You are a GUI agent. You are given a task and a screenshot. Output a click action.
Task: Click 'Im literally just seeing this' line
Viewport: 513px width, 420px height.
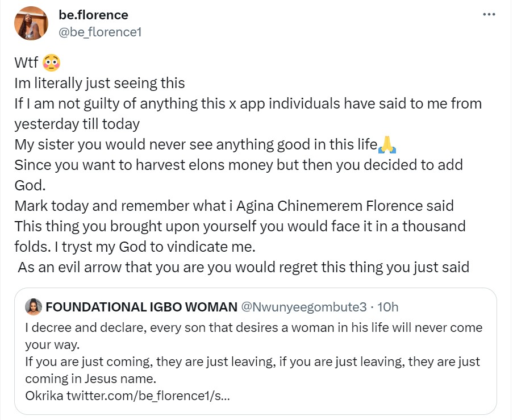99,83
